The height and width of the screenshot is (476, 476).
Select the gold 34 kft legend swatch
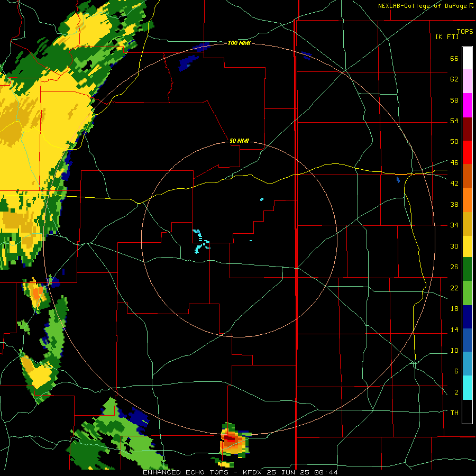467,224
